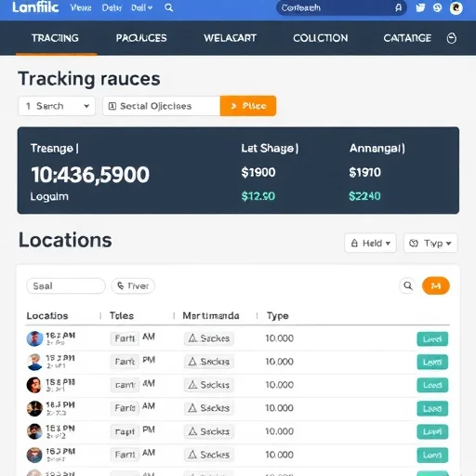Click the magnifier icon in the Locations table toolbar
Screen dimensions: 476x476
[x=408, y=285]
